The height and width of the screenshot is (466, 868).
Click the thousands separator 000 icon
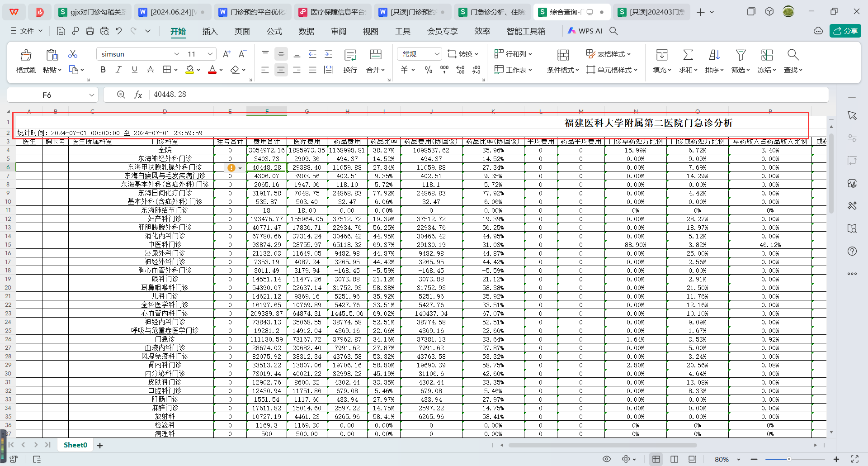click(444, 70)
